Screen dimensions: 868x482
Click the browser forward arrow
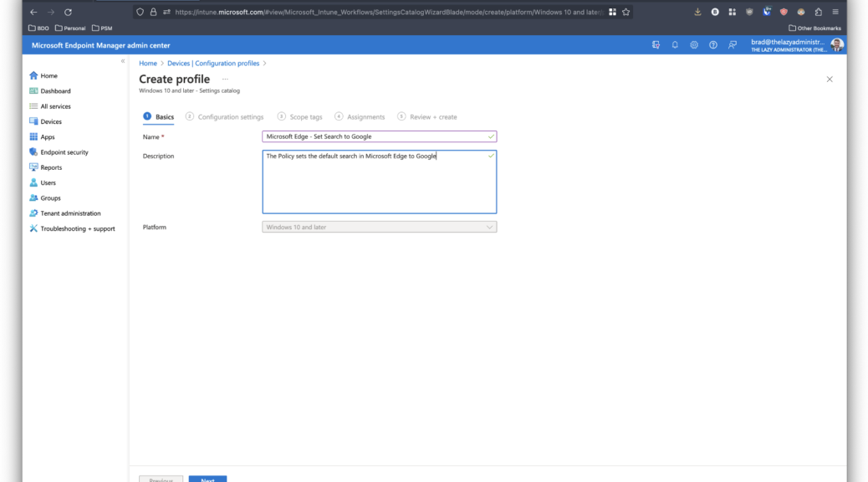click(x=51, y=12)
